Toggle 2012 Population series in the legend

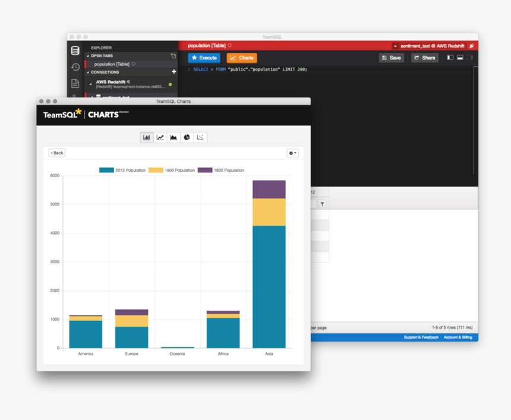(x=122, y=170)
